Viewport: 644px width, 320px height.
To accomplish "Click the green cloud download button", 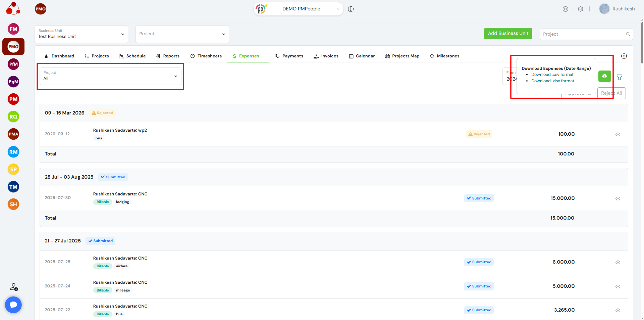I will [x=604, y=76].
